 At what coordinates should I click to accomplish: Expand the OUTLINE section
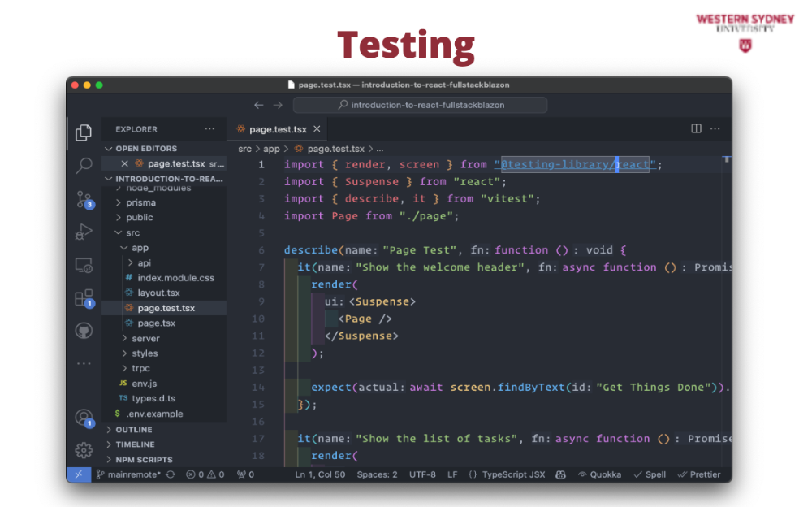(x=133, y=430)
